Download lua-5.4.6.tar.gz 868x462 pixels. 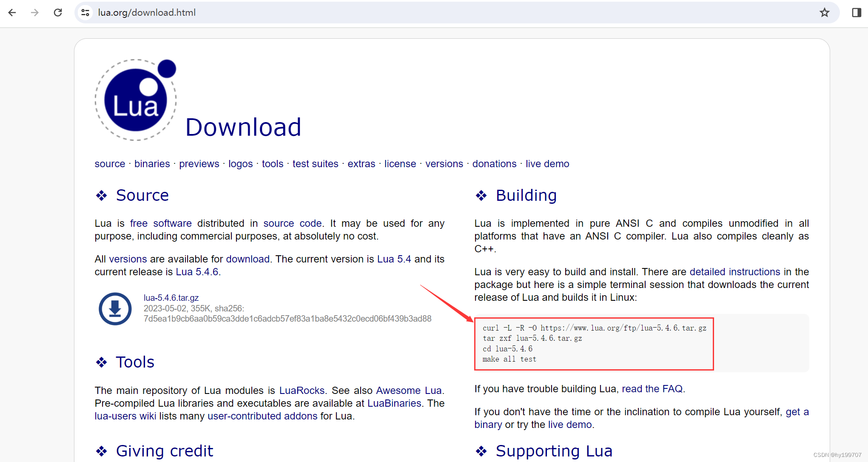[x=171, y=297]
